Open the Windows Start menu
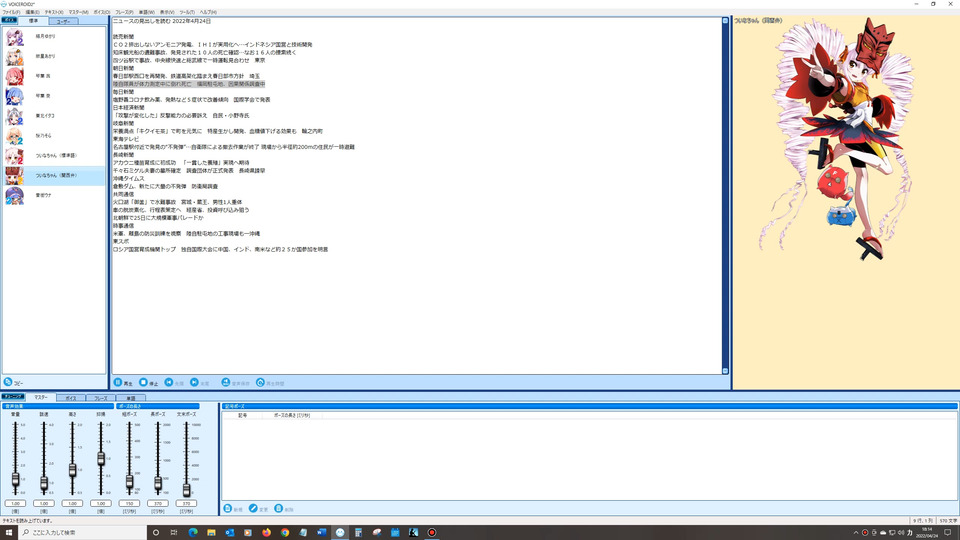 click(9, 533)
